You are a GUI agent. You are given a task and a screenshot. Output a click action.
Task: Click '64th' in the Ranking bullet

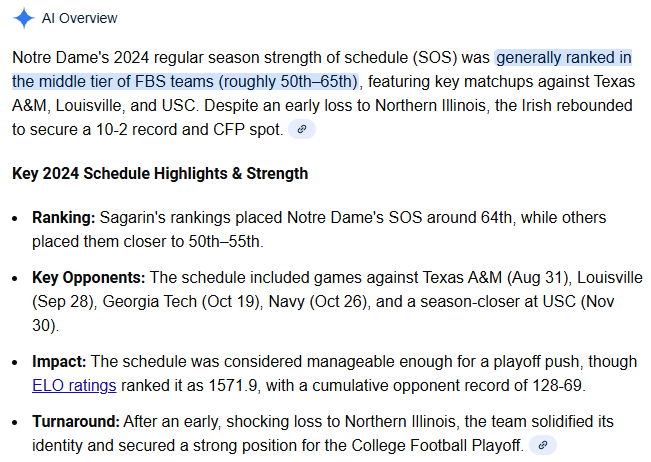point(496,218)
